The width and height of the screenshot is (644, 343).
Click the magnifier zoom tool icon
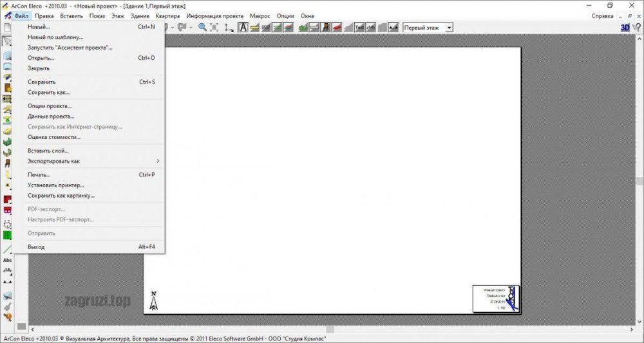point(202,28)
